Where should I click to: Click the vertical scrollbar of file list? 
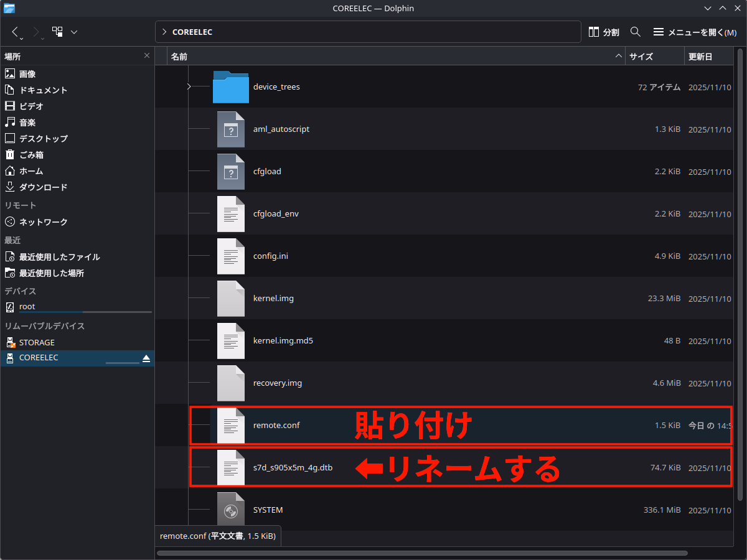740,274
